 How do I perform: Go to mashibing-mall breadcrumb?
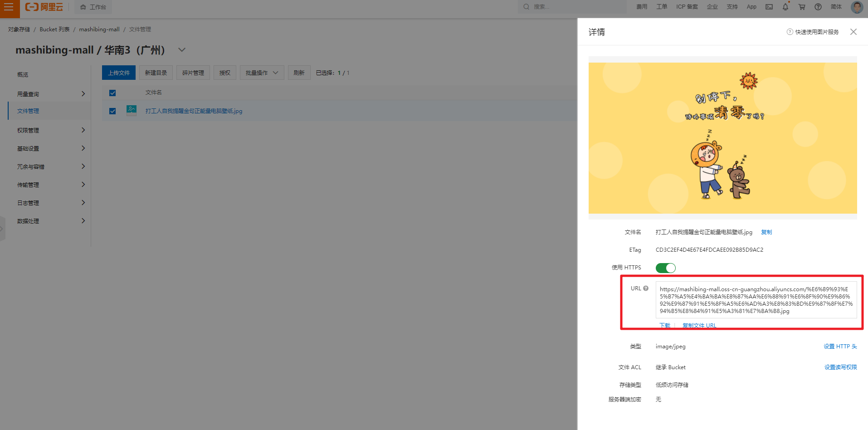tap(99, 29)
